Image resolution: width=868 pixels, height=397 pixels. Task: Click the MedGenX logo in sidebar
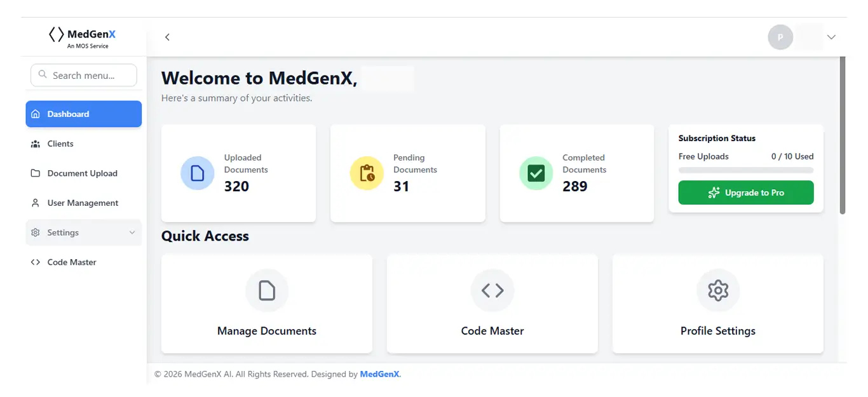pos(83,37)
